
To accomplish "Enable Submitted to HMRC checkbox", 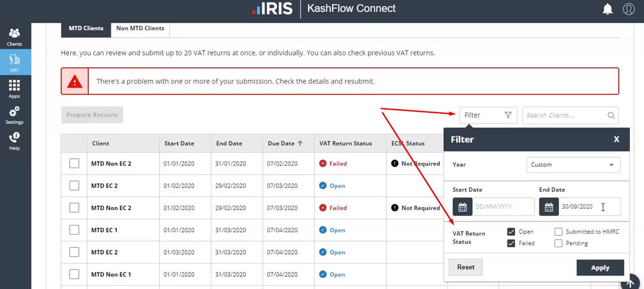I will [x=558, y=232].
